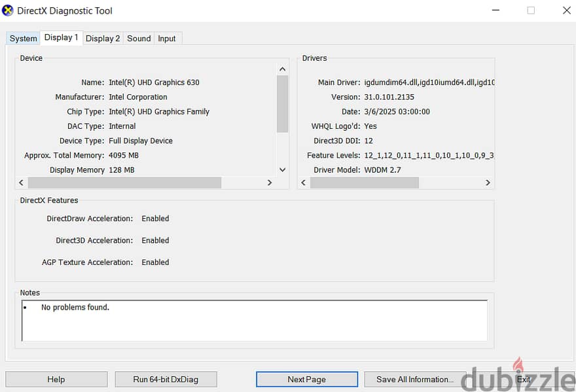Screen dimensions: 576x392
Task: Click Device panel scroll left arrow
Action: pyautogui.click(x=22, y=183)
